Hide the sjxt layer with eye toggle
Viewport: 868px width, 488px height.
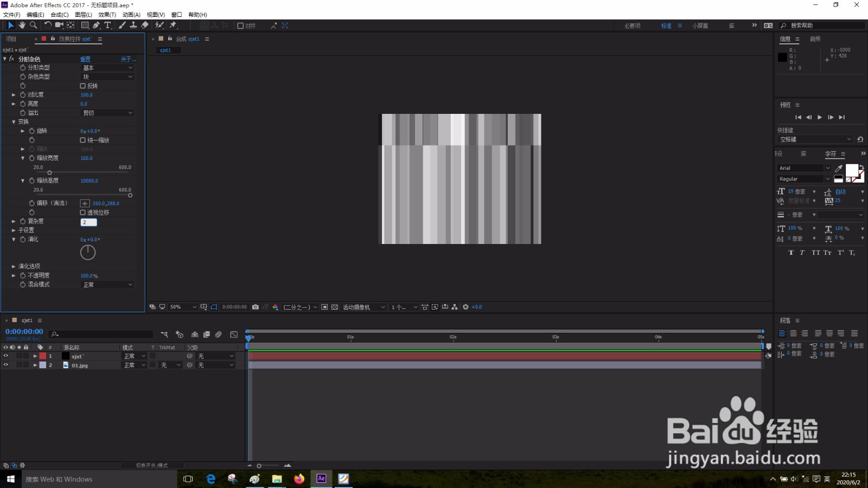(6, 356)
